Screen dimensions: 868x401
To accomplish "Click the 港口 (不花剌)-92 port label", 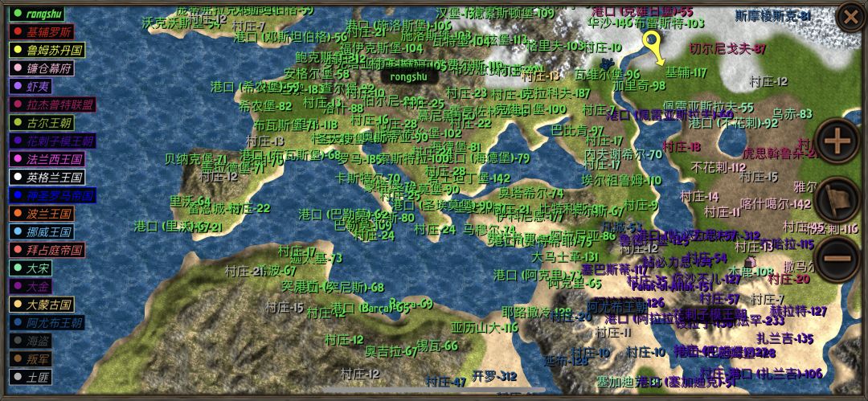I will click(x=733, y=123).
